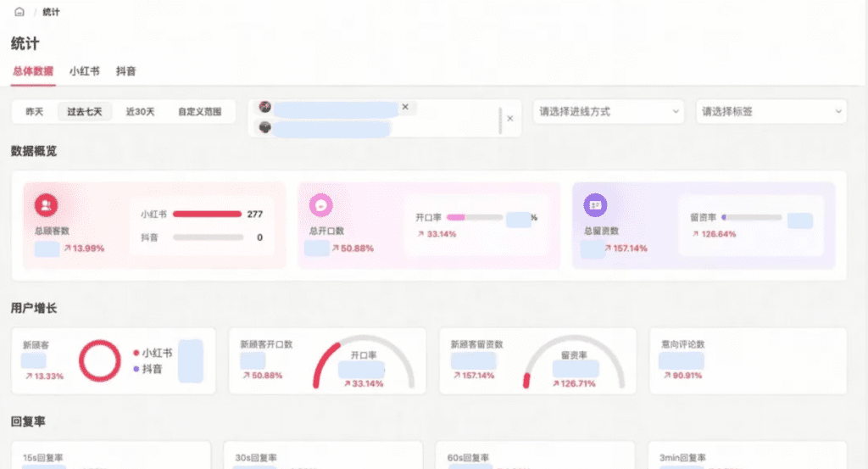This screenshot has height=469, width=868.
Task: Select the 昨天 date range
Action: point(35,112)
